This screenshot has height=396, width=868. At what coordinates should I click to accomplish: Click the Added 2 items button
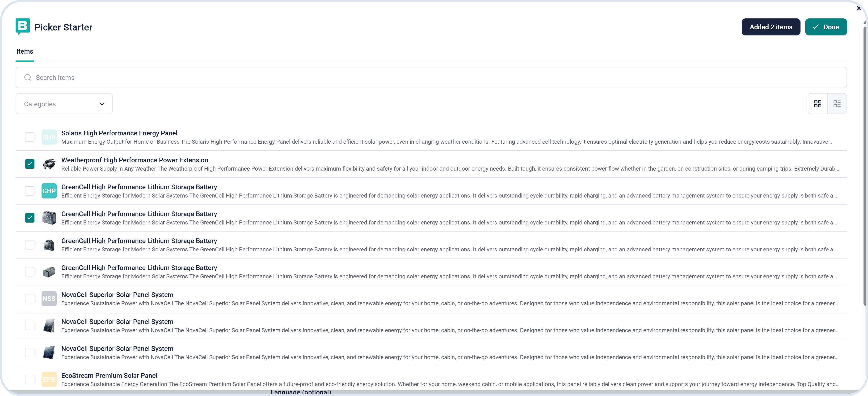[x=771, y=27]
